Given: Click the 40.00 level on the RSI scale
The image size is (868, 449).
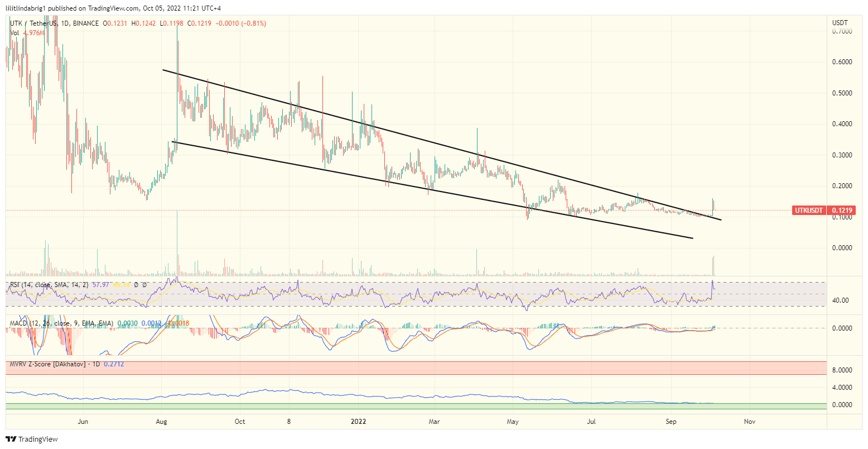Looking at the screenshot, I should [840, 299].
